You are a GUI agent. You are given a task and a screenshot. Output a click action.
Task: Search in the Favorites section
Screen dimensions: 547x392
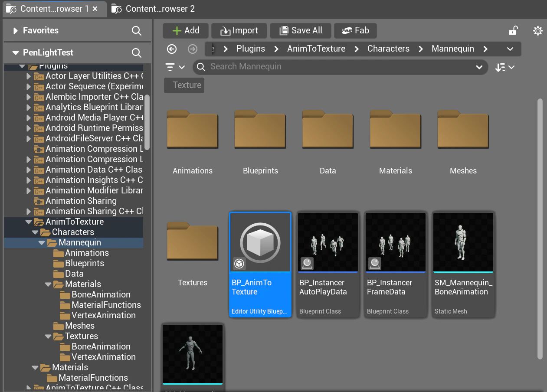click(x=137, y=31)
